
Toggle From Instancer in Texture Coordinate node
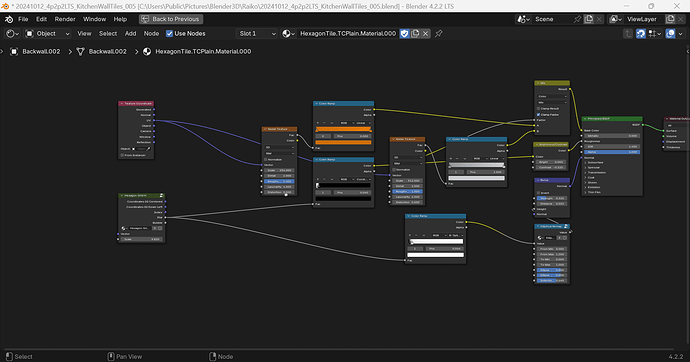pyautogui.click(x=122, y=155)
